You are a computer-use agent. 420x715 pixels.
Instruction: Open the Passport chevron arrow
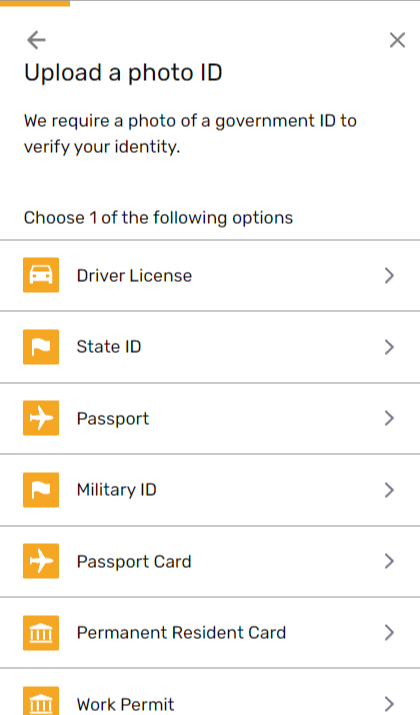(389, 418)
